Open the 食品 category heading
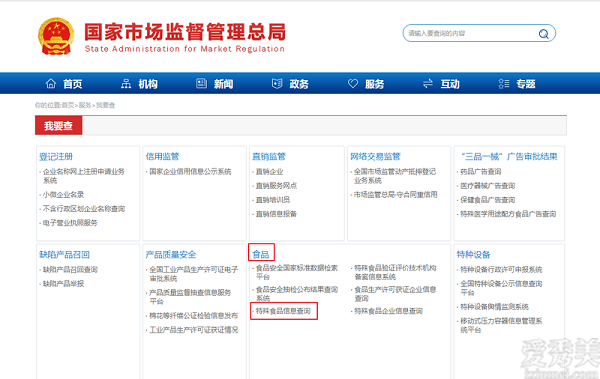This screenshot has height=379, width=600. (261, 255)
